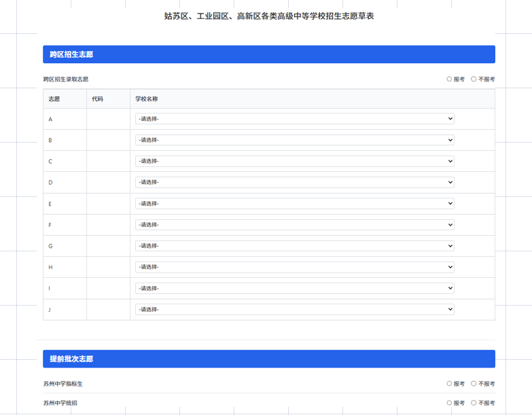
Task: Open school dropdown for 志愿 J
Action: point(294,309)
